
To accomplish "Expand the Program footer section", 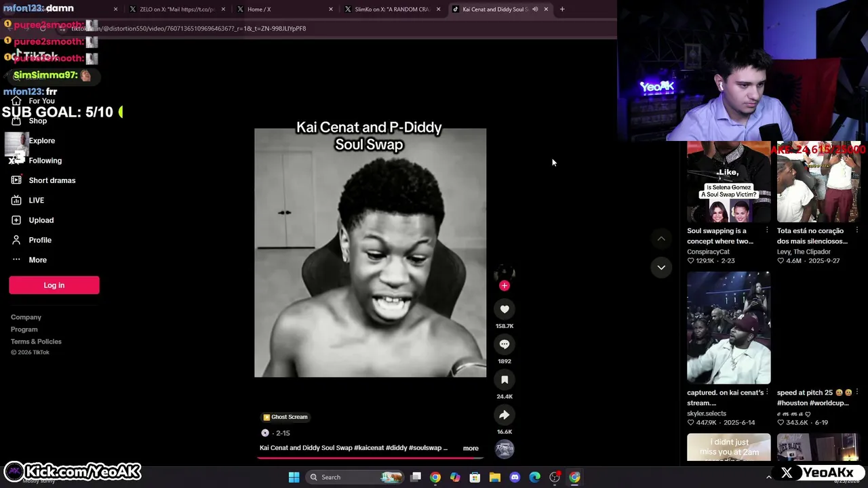I will point(24,329).
